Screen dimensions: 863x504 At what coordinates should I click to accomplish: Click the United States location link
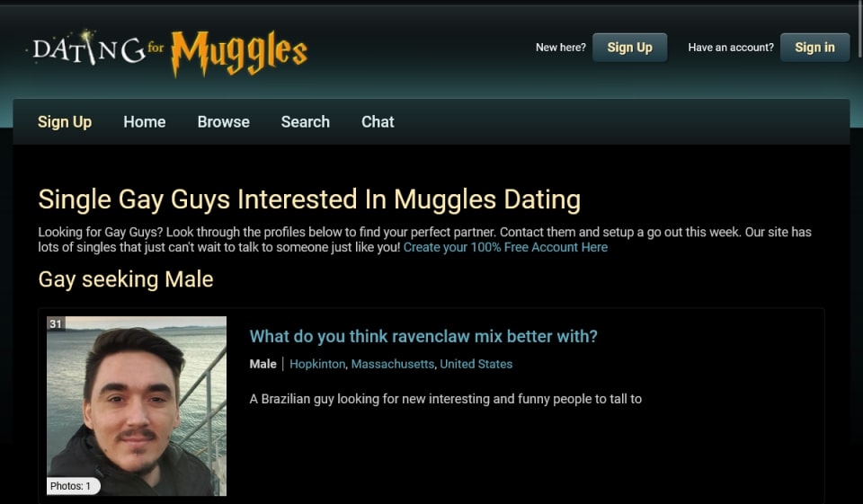tap(476, 364)
